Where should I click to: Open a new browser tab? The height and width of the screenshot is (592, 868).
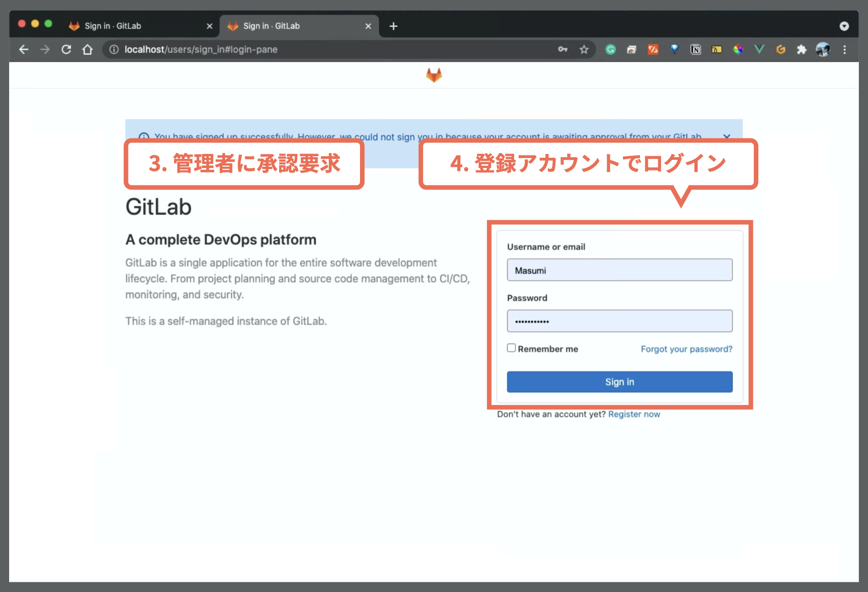[393, 26]
